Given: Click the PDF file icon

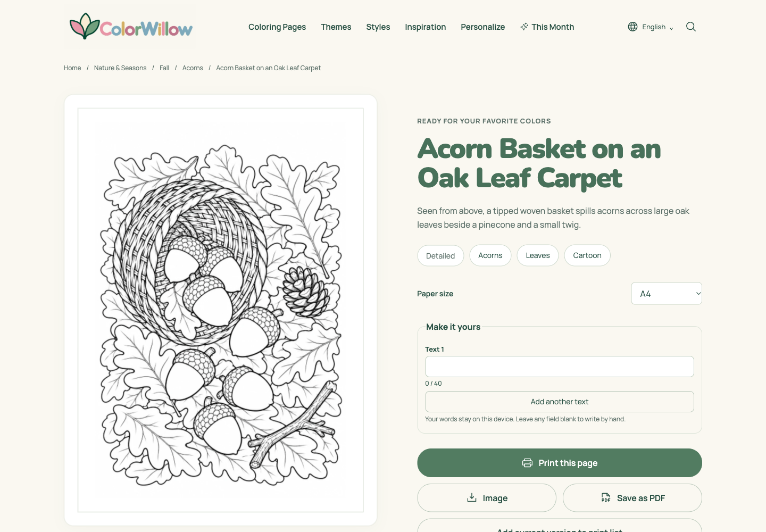Looking at the screenshot, I should 606,497.
